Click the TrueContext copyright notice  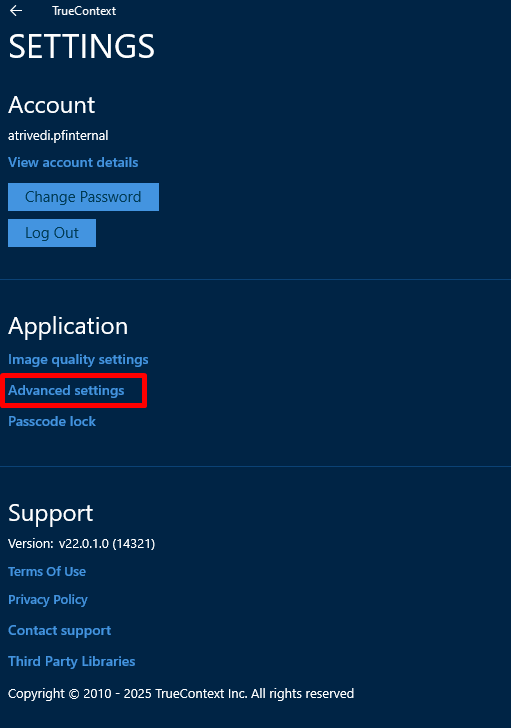(x=181, y=694)
